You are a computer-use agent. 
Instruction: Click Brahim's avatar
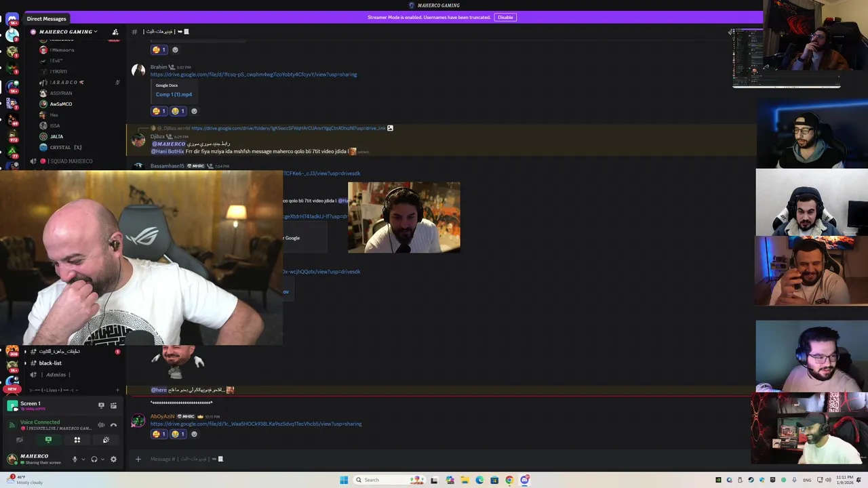138,70
